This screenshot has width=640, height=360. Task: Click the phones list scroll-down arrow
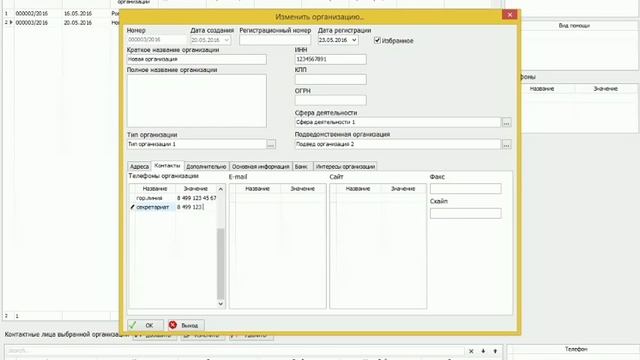(x=220, y=304)
